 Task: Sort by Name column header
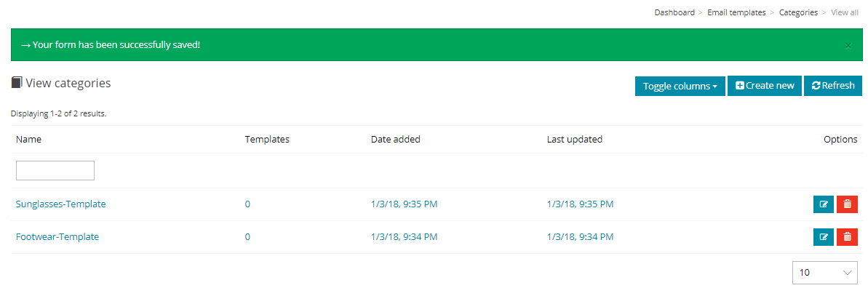click(x=29, y=140)
